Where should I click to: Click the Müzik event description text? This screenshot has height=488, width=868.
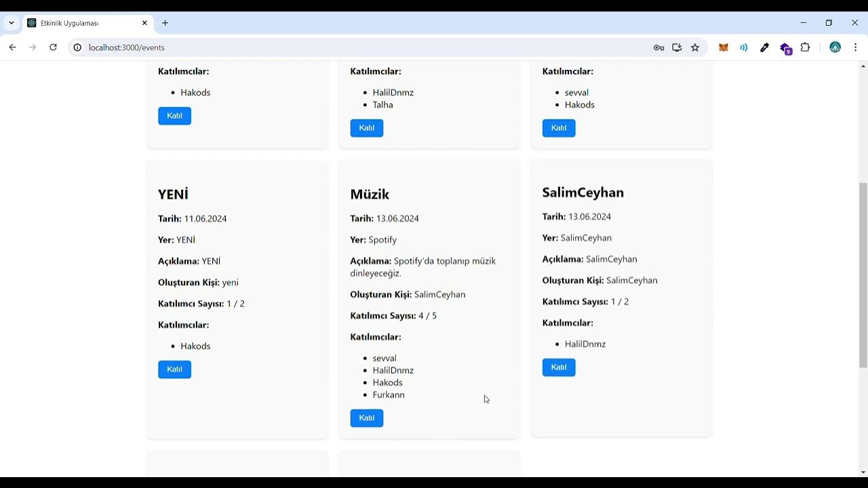point(423,267)
